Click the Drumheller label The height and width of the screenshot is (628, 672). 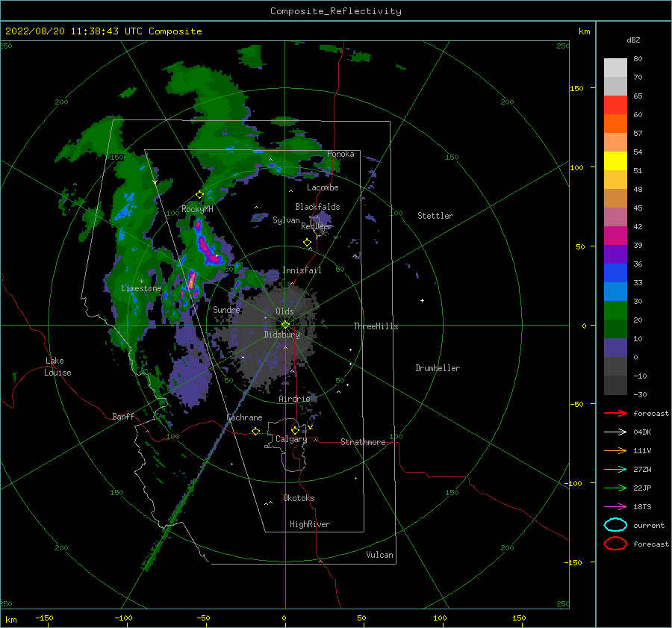click(438, 368)
